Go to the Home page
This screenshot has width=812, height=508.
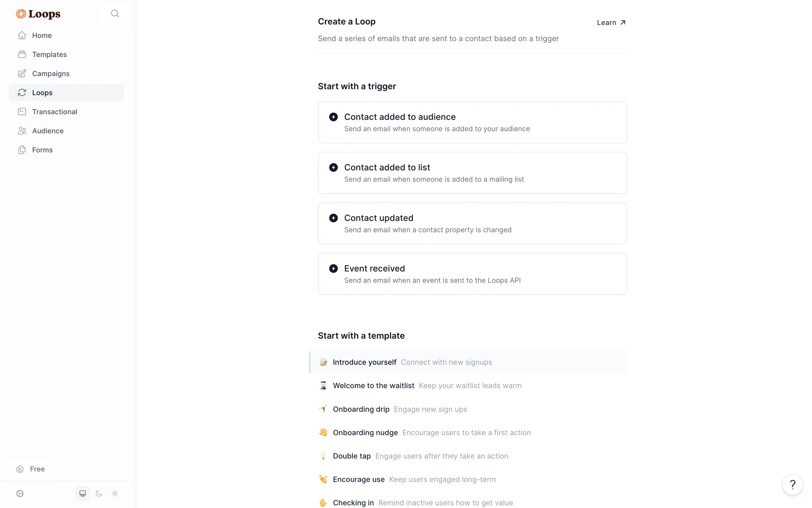(41, 36)
